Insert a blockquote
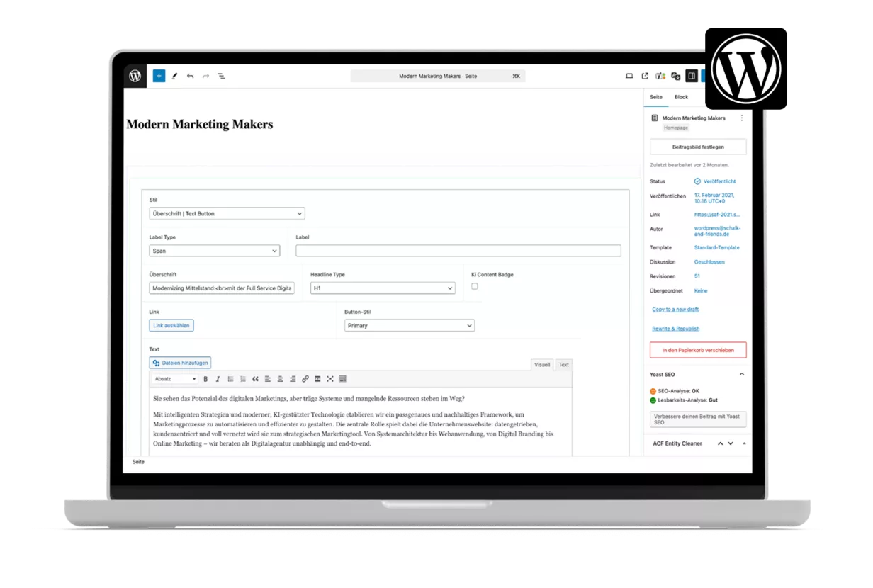Image resolution: width=873 pixels, height=588 pixels. point(255,379)
